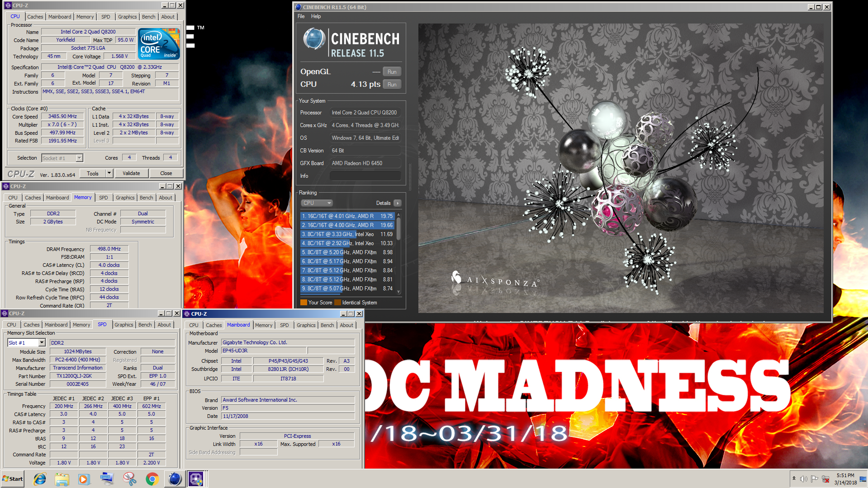Click the GFX Board value AMD Radeon HD 6450

365,163
